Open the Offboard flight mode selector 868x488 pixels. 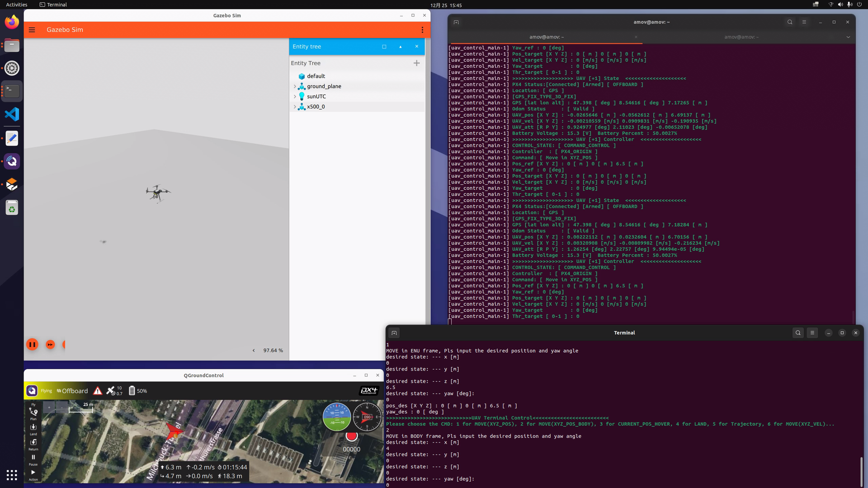[x=72, y=391]
